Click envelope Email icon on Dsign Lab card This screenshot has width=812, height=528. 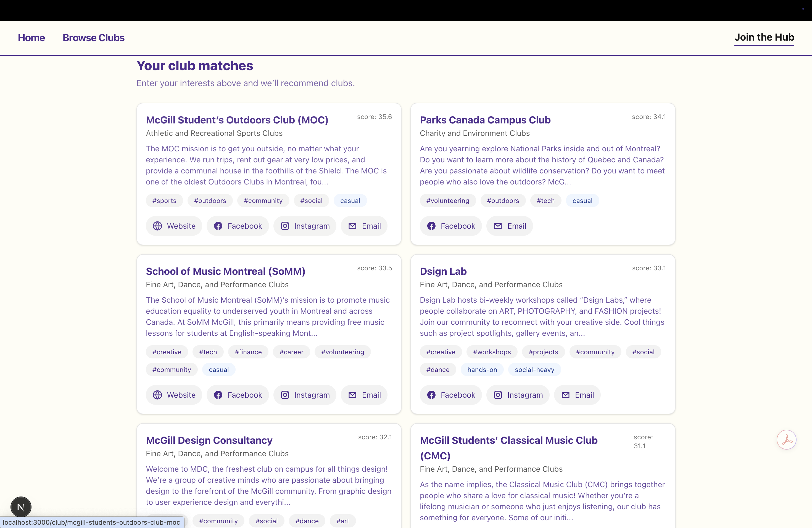coord(565,395)
